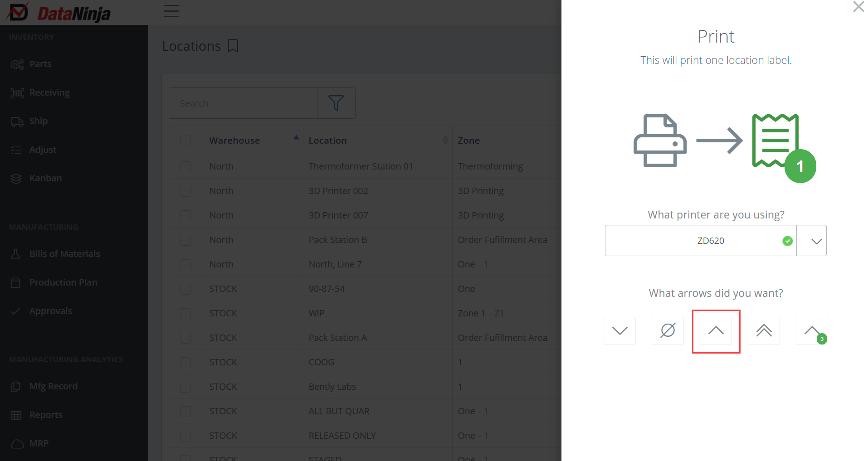Close the Print panel

(858, 7)
